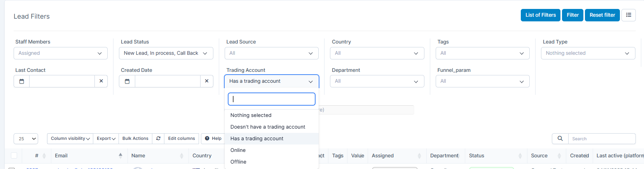The image size is (644, 169).
Task: Open the page size 25 dropdown
Action: [26, 139]
